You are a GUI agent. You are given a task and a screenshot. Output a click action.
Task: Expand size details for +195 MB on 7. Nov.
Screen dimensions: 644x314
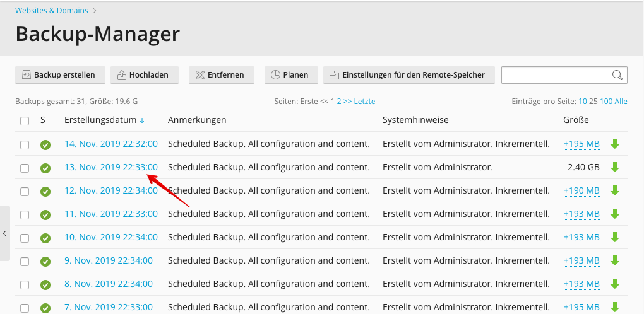(x=581, y=307)
